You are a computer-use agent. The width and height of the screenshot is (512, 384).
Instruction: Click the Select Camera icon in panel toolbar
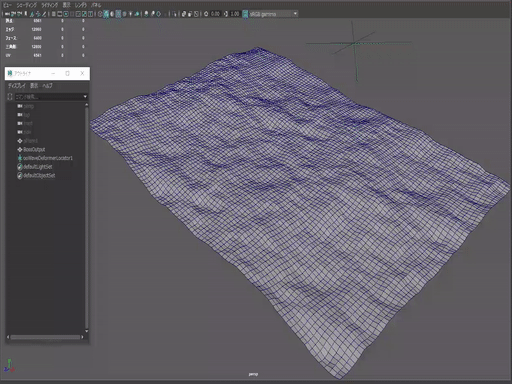click(x=7, y=14)
